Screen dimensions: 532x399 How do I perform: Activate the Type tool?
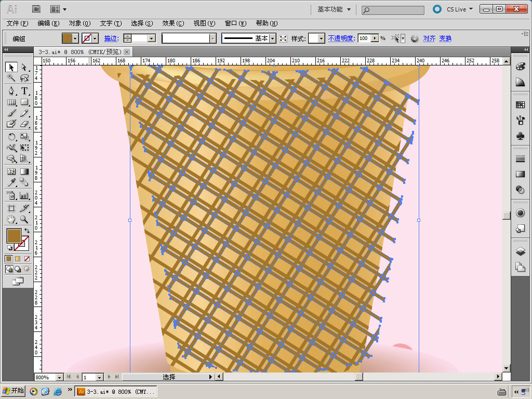click(x=24, y=91)
